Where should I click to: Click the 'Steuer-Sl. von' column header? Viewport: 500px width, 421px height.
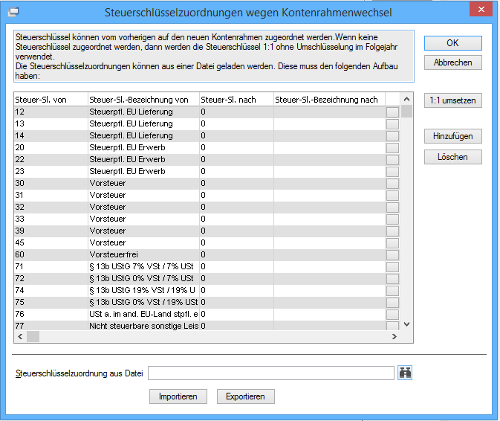pos(51,100)
